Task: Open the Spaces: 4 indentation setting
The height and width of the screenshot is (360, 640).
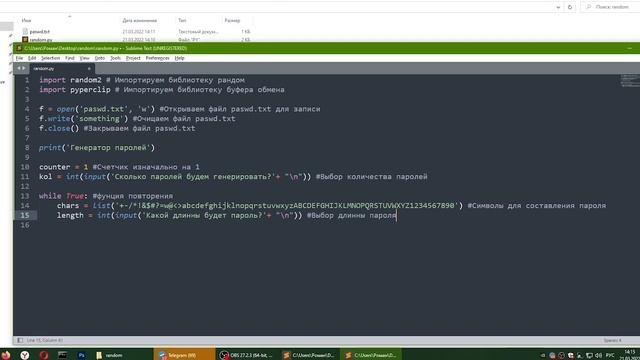Action: 612,340
